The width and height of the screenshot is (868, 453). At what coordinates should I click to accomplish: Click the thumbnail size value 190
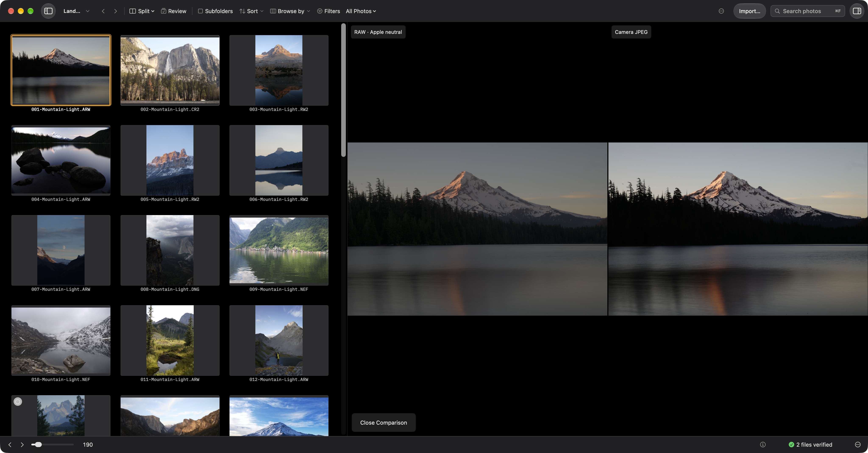coord(88,445)
